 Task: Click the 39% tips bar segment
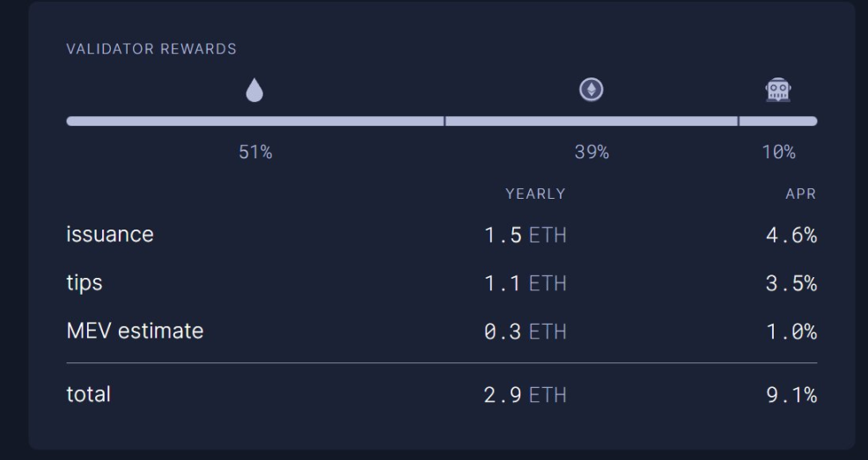click(x=592, y=120)
